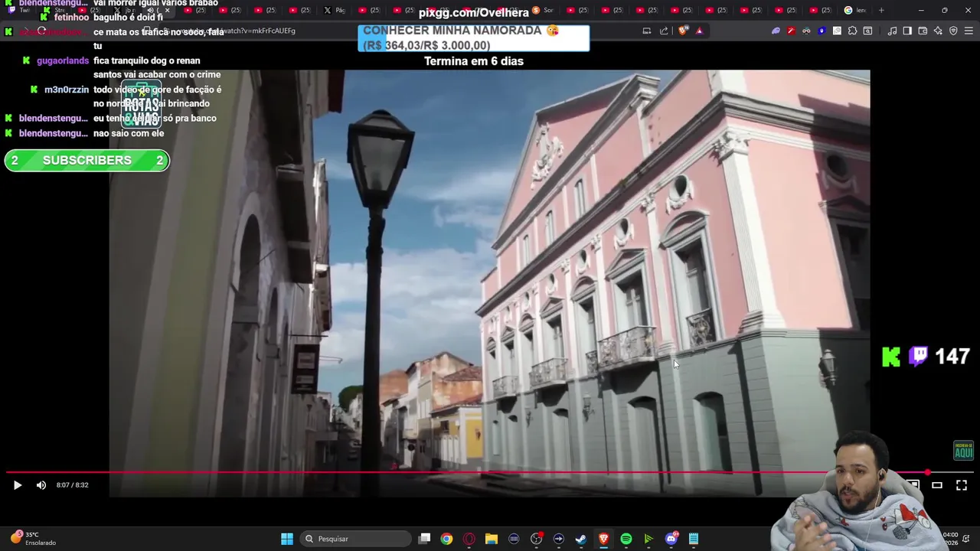This screenshot has height=551, width=980.
Task: Open OBS Studio from taskbar
Action: 536,539
